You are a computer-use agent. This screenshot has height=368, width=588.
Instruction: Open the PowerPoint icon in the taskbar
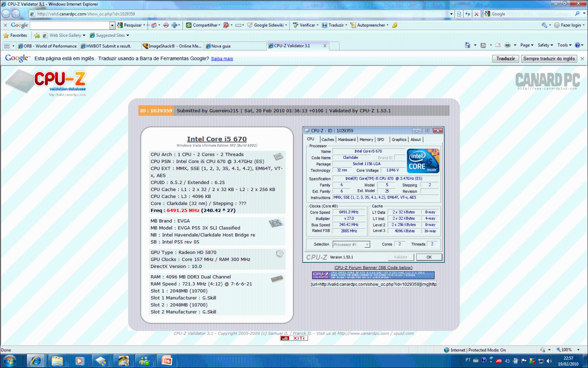coord(166,361)
